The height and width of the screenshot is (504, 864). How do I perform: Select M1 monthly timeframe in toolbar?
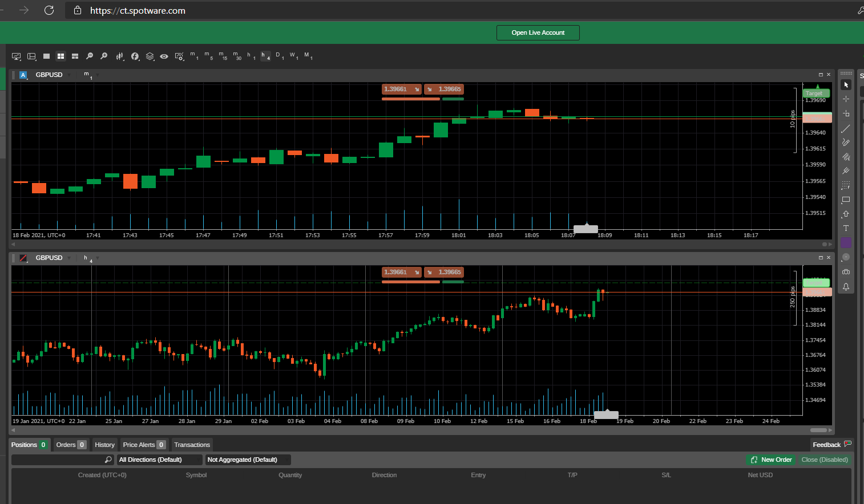pyautogui.click(x=308, y=56)
